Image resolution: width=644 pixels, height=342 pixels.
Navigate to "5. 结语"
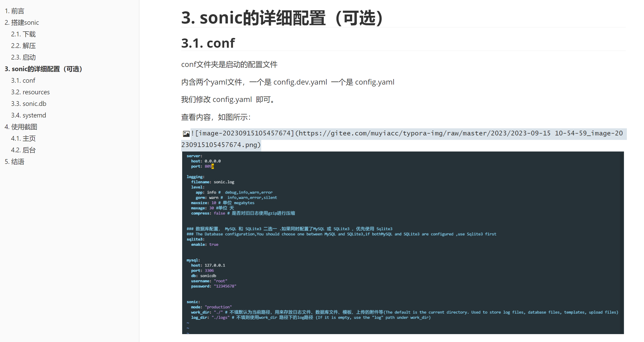[x=14, y=162]
